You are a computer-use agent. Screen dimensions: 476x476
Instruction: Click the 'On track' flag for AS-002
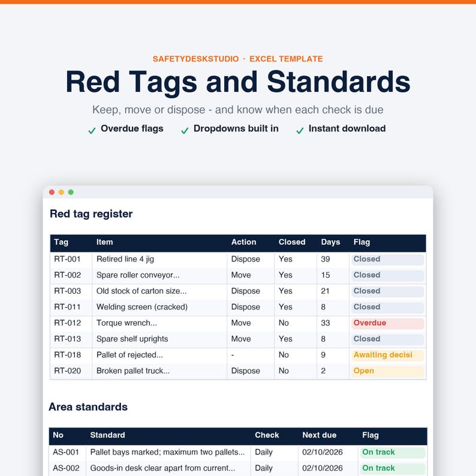392,468
